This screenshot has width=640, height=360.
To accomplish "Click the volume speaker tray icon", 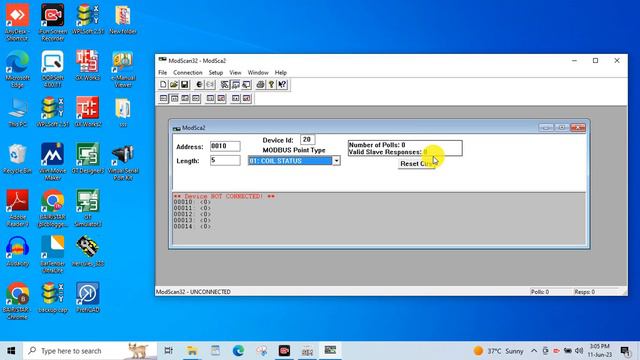I will coord(579,351).
